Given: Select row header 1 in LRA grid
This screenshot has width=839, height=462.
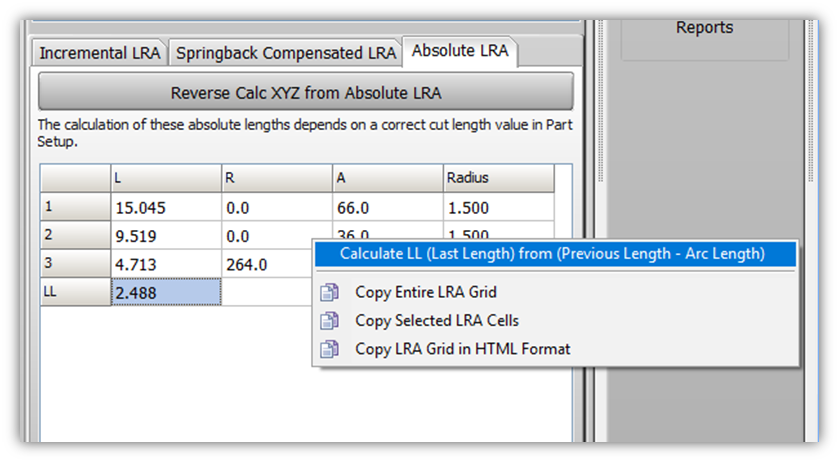Looking at the screenshot, I should point(75,208).
